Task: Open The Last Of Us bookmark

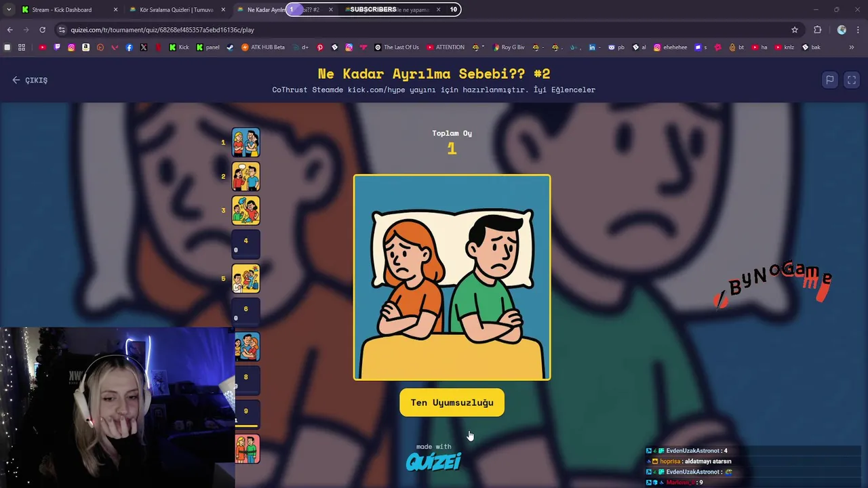Action: tap(397, 47)
